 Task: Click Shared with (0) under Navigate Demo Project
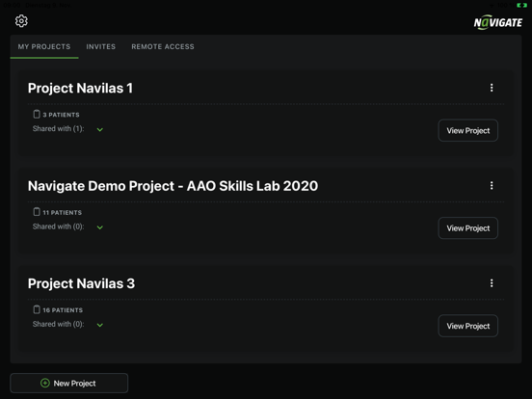point(59,226)
